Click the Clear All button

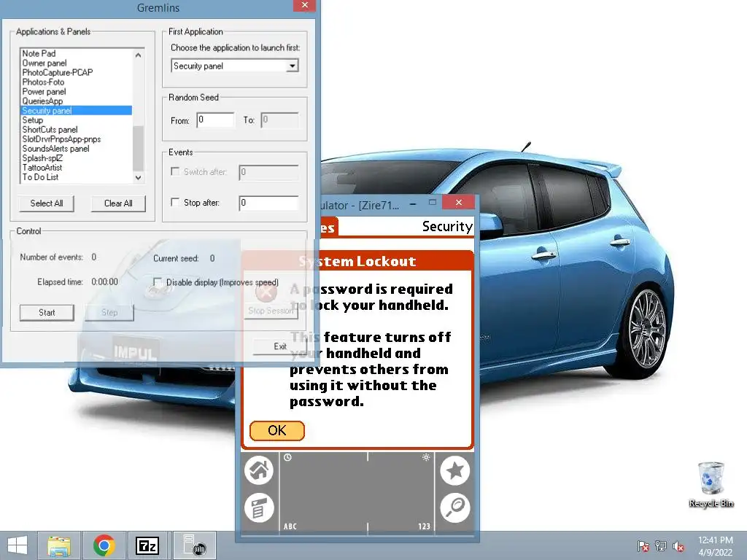tap(118, 203)
